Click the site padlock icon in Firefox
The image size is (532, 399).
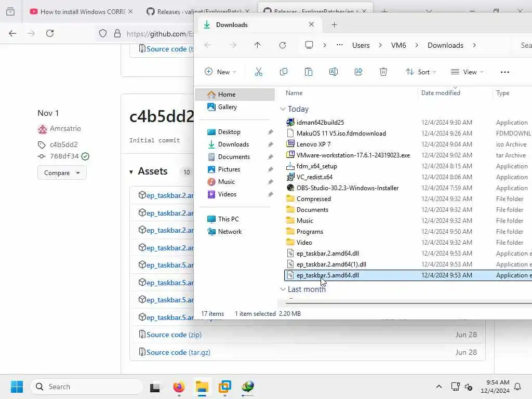coord(117,33)
